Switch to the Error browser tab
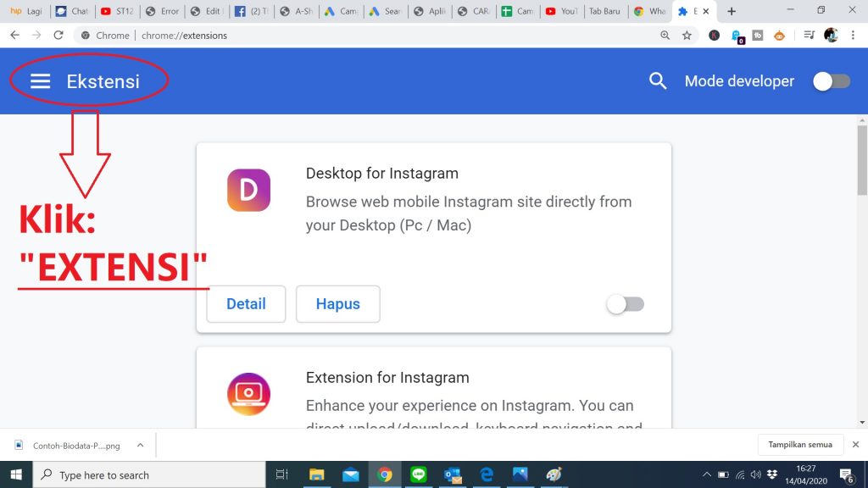The width and height of the screenshot is (868, 488). pos(163,12)
